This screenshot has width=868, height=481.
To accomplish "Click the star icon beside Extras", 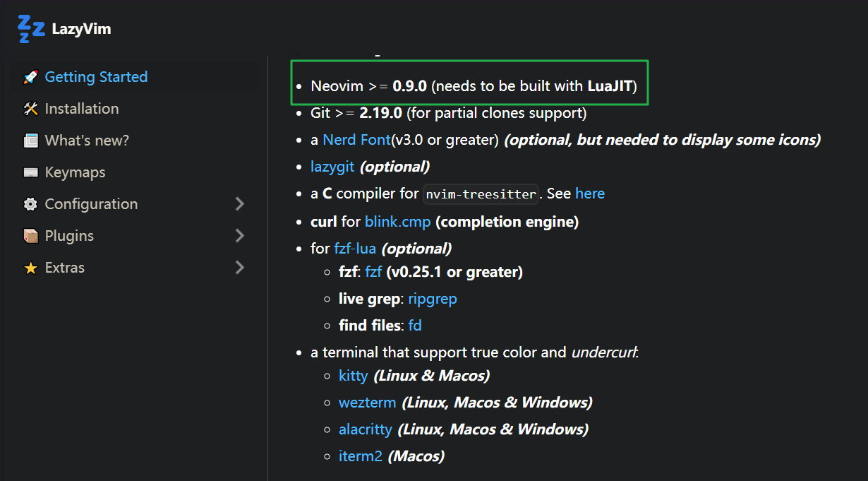I will [x=30, y=268].
